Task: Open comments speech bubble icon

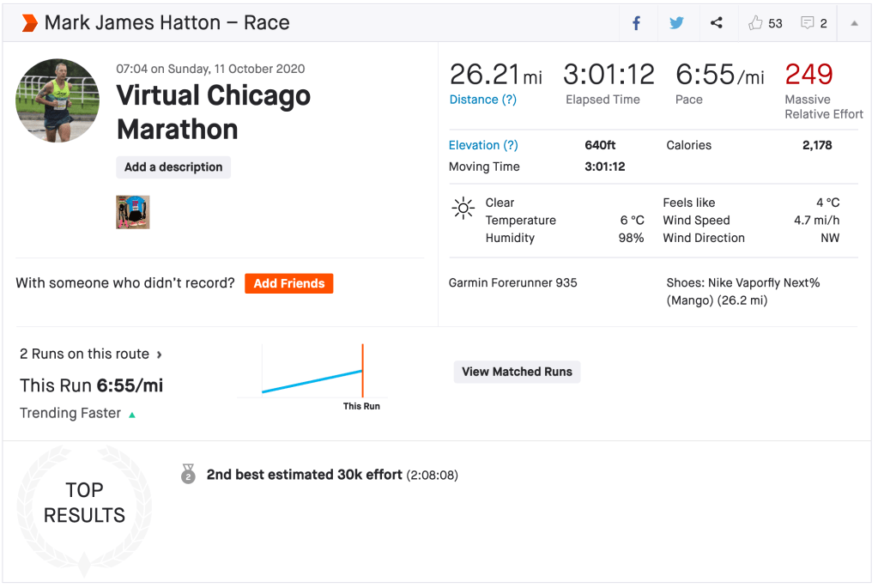Action: [x=807, y=23]
